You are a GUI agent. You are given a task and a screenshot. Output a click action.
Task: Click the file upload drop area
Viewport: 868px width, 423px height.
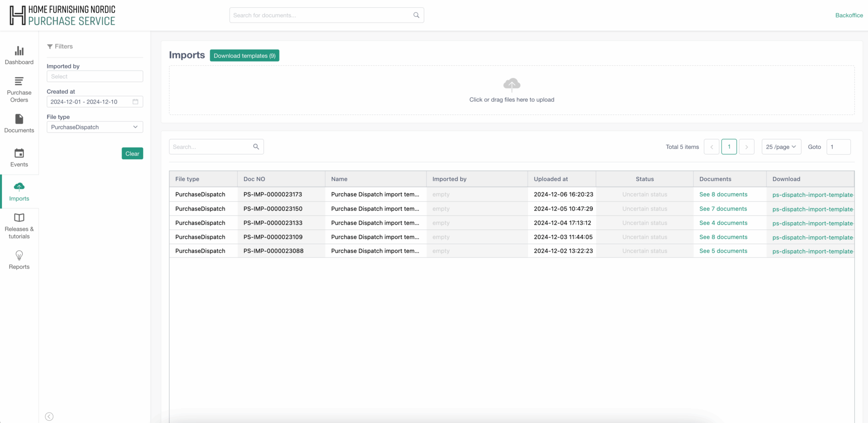point(512,90)
